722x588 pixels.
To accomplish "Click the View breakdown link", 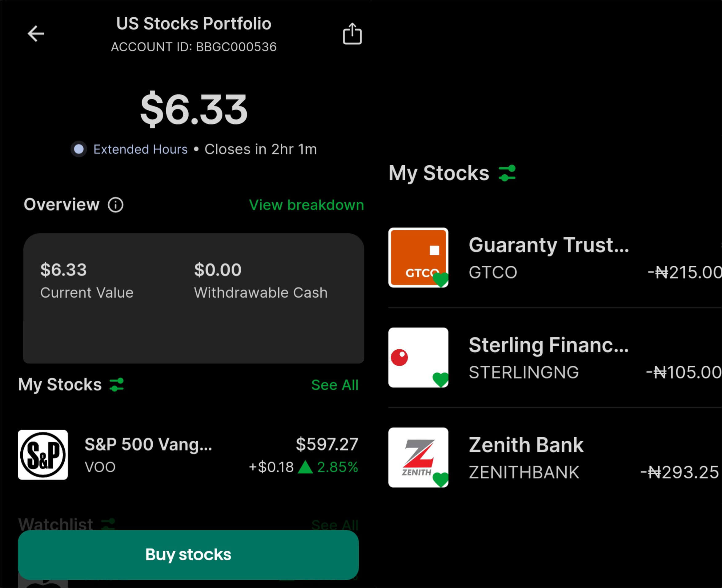I will tap(306, 205).
